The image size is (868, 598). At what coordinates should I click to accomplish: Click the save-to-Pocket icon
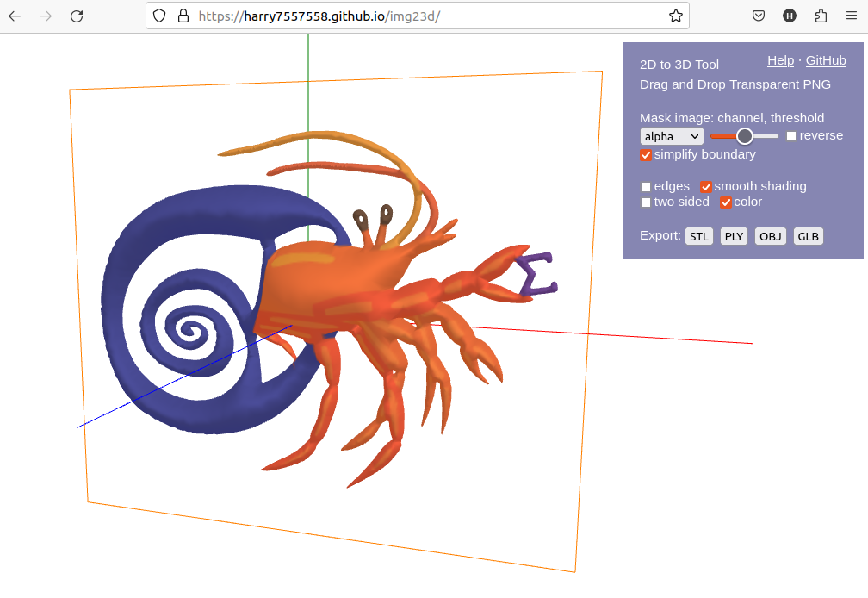759,16
